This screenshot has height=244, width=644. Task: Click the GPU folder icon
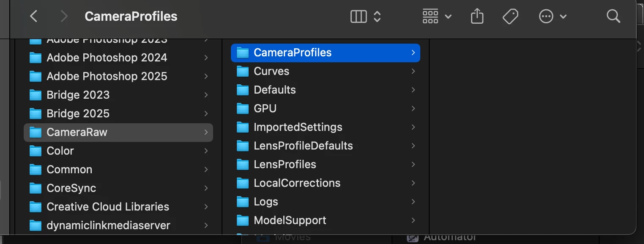243,108
